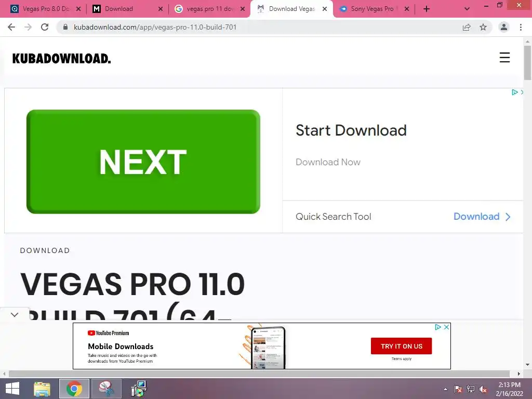The image size is (532, 399).
Task: Click the horizontal scrollbar thumb
Action: 259,374
